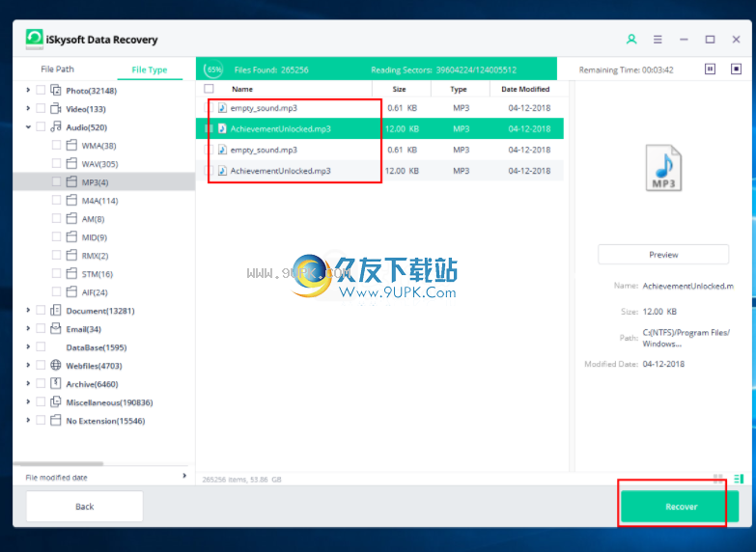Click the M4A folder icon
Screen dimensions: 756x552
click(71, 200)
